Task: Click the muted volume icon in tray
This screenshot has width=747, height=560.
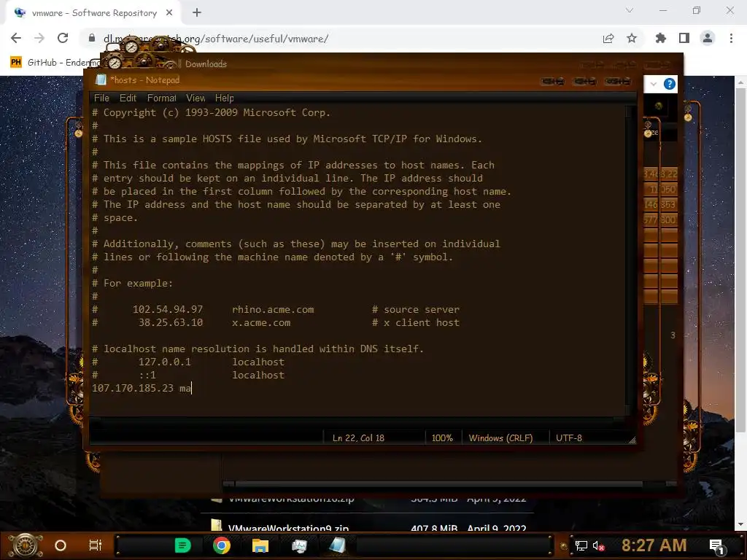Action: (598, 545)
